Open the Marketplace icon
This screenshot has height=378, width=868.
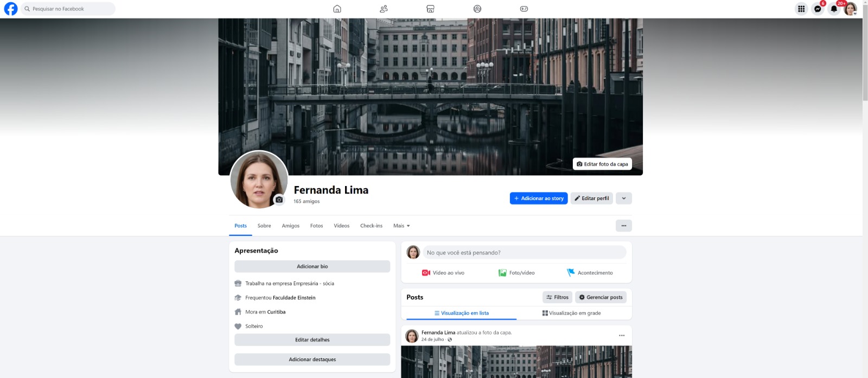point(430,9)
